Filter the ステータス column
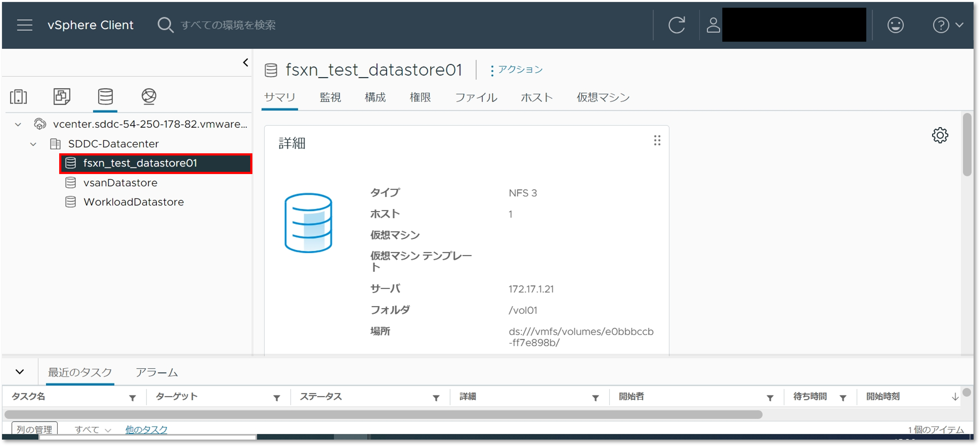The width and height of the screenshot is (980, 446). coord(436,398)
